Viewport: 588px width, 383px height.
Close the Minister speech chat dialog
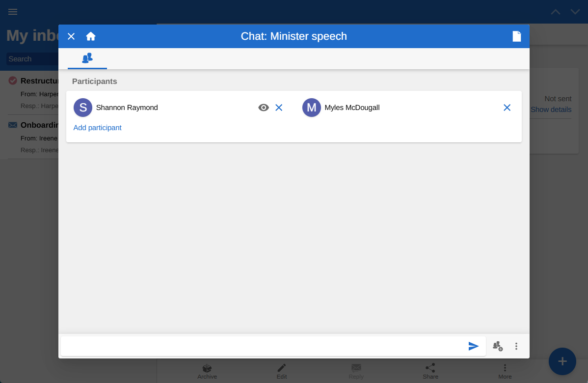pyautogui.click(x=71, y=36)
